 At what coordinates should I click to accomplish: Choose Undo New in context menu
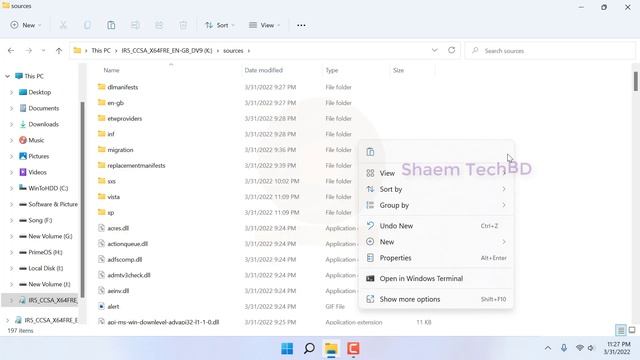436,226
